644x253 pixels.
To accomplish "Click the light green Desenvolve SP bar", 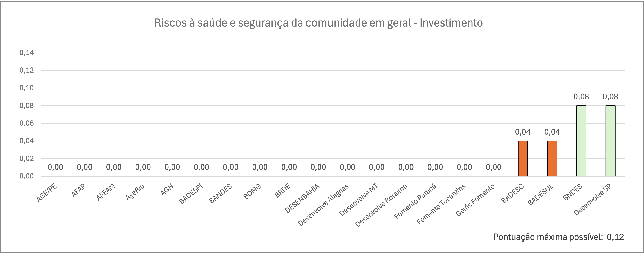I will point(610,141).
